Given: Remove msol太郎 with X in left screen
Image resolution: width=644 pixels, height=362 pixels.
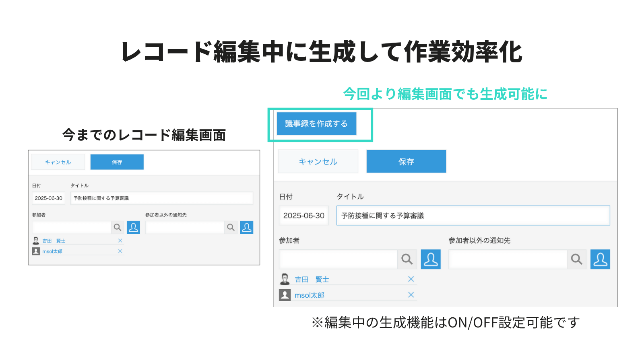Looking at the screenshot, I should pyautogui.click(x=120, y=251).
